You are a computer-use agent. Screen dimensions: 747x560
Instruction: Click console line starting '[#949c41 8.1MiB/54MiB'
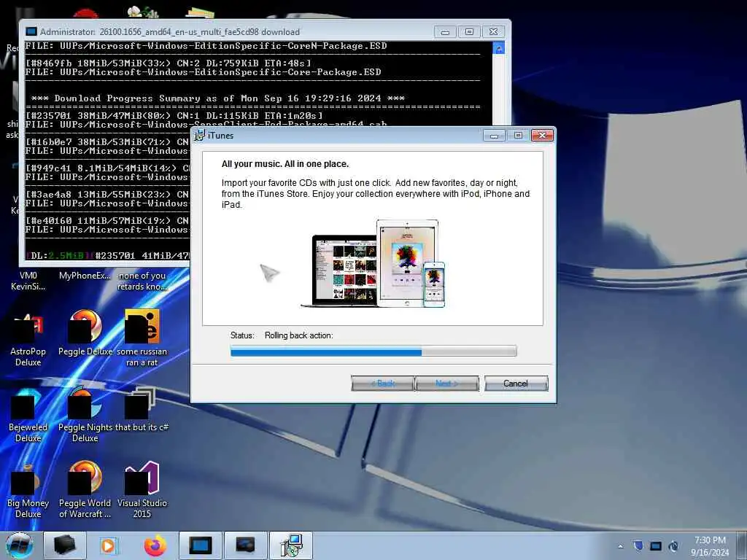(107, 168)
